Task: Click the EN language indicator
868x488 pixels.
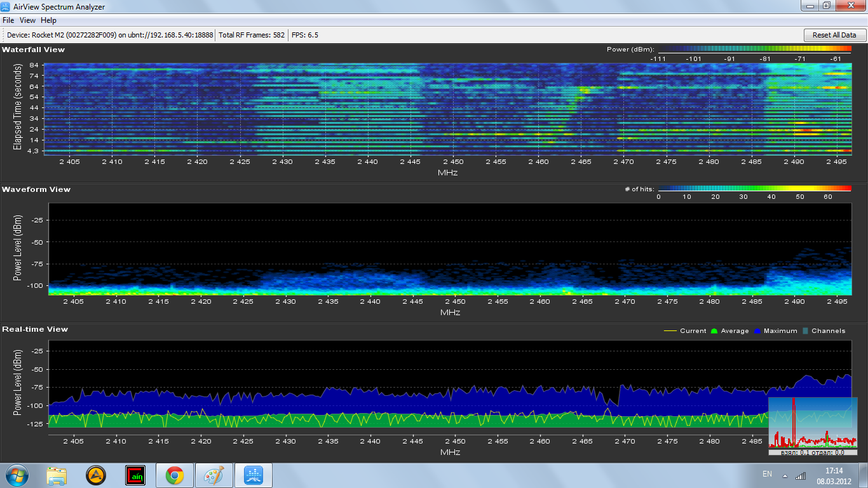Action: coord(767,474)
